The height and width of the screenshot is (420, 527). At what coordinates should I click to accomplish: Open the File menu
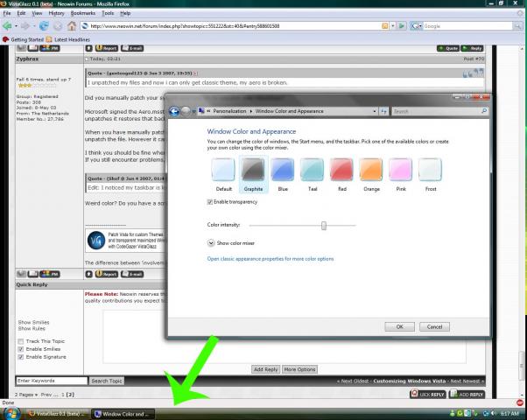pyautogui.click(x=7, y=13)
